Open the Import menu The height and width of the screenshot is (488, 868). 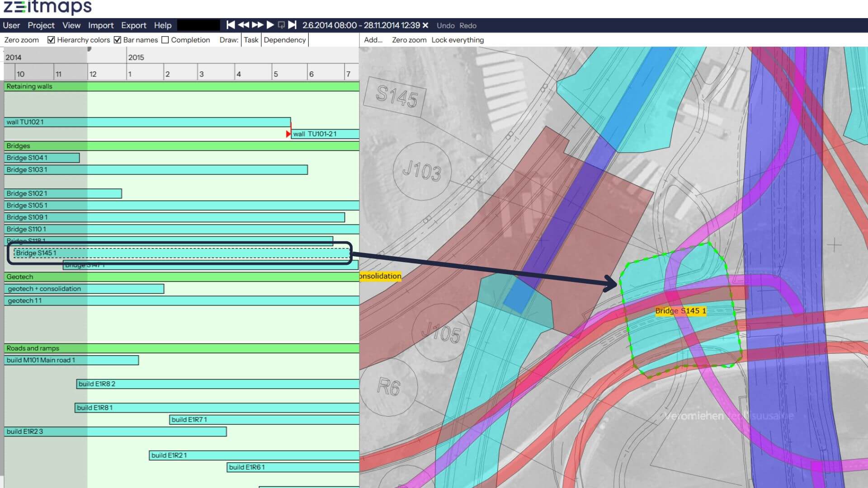click(x=101, y=25)
